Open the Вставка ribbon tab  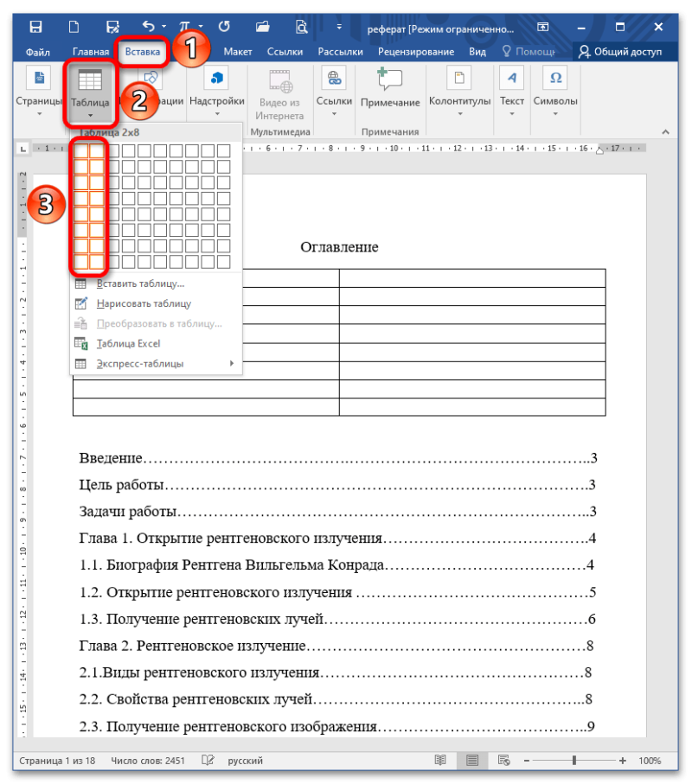143,52
